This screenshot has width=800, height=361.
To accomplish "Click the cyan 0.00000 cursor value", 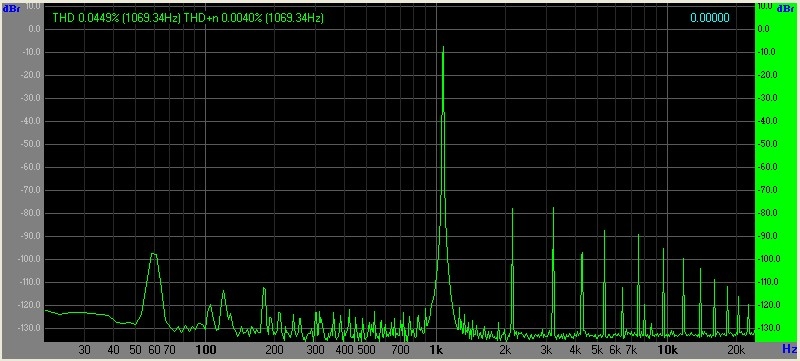I will 710,18.
